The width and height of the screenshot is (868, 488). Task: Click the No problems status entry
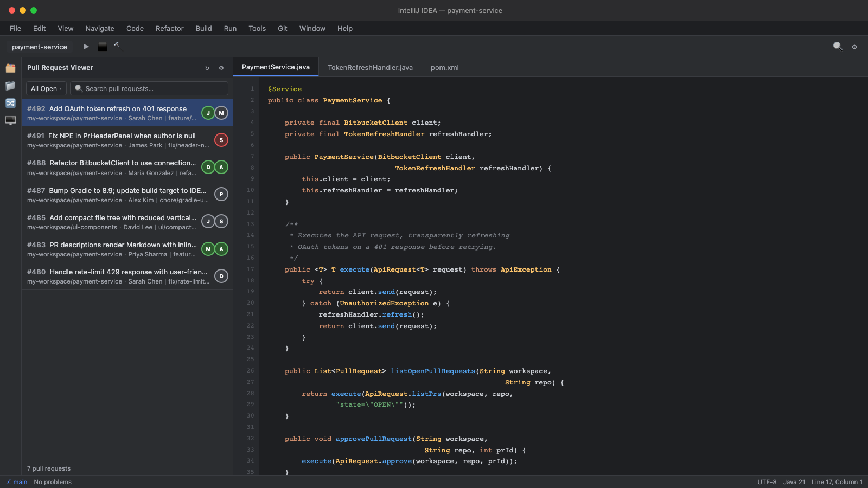[53, 482]
